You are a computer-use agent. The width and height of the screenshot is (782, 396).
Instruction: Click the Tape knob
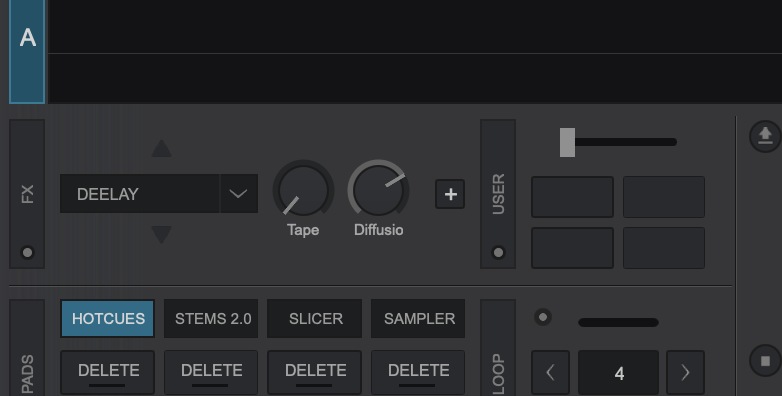[303, 190]
